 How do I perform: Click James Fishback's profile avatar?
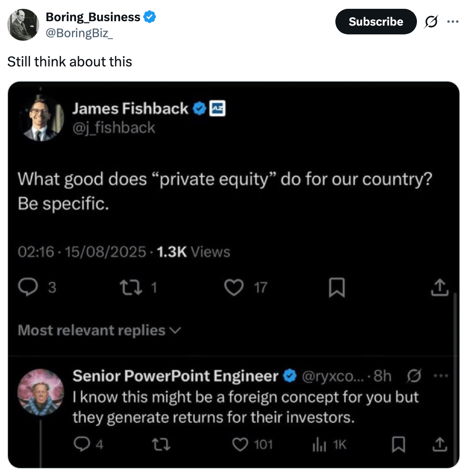point(42,118)
